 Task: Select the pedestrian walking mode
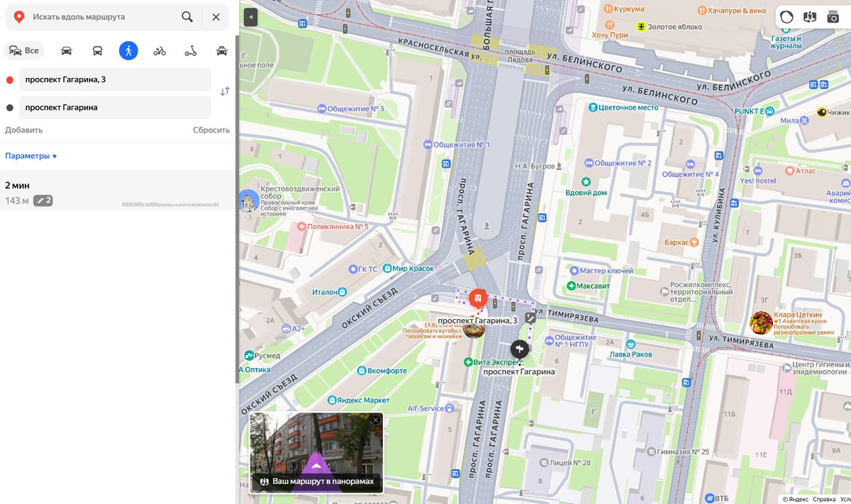click(128, 50)
